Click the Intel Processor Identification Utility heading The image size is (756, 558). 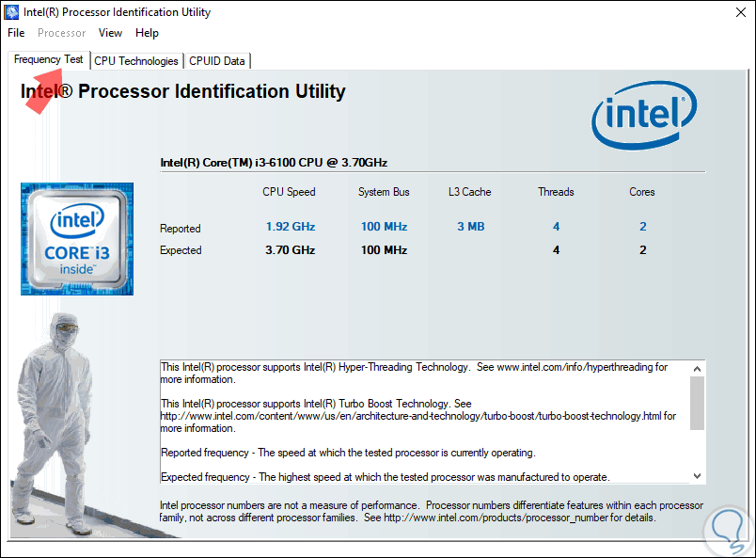182,91
